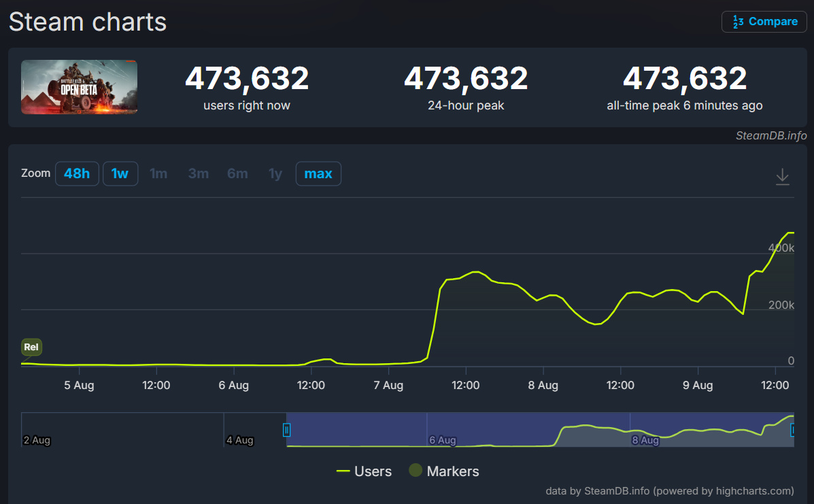Click the 24-hour peak value
Image resolution: width=814 pixels, height=504 pixels.
[x=466, y=78]
